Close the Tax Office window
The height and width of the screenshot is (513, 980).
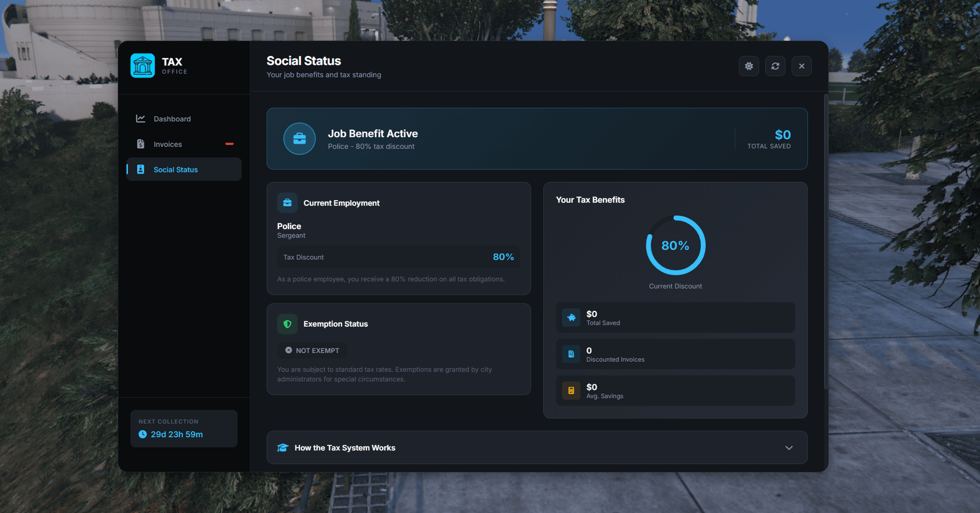(801, 66)
